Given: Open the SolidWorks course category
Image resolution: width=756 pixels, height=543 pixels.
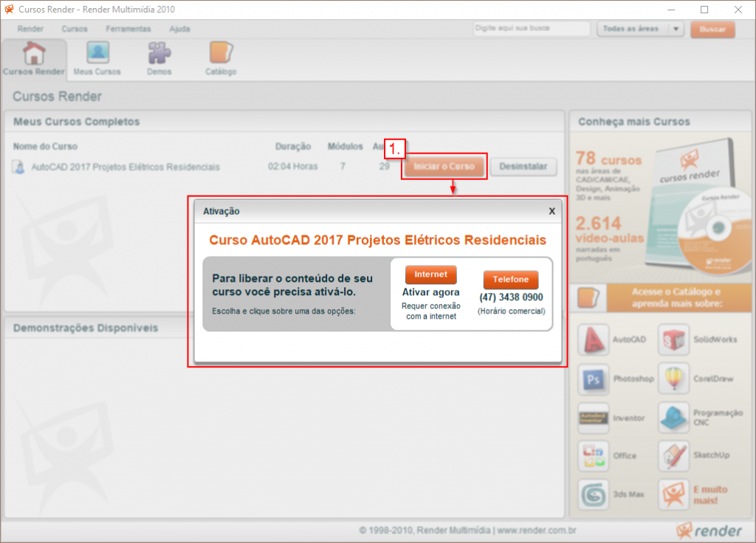Looking at the screenshot, I should tap(673, 339).
